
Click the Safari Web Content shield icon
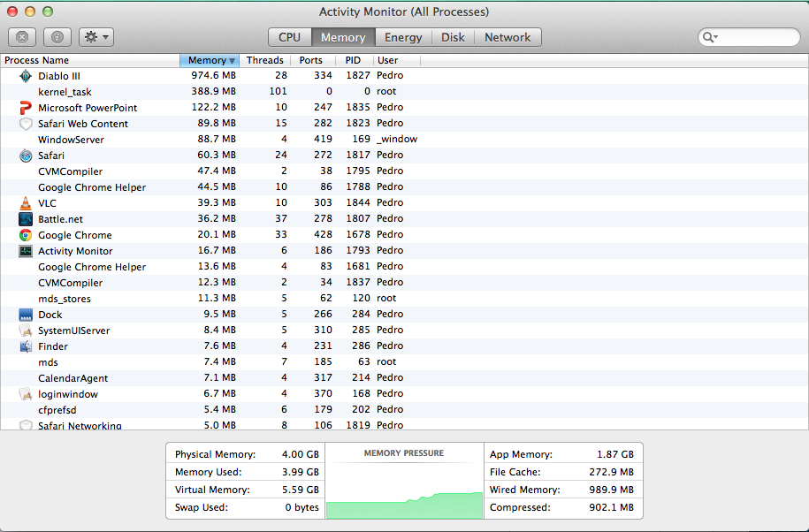pyautogui.click(x=26, y=124)
